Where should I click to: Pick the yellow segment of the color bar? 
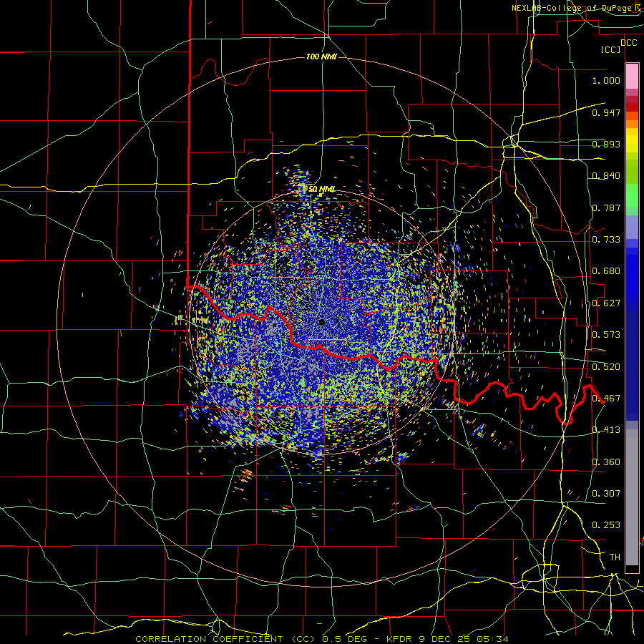pos(632,141)
